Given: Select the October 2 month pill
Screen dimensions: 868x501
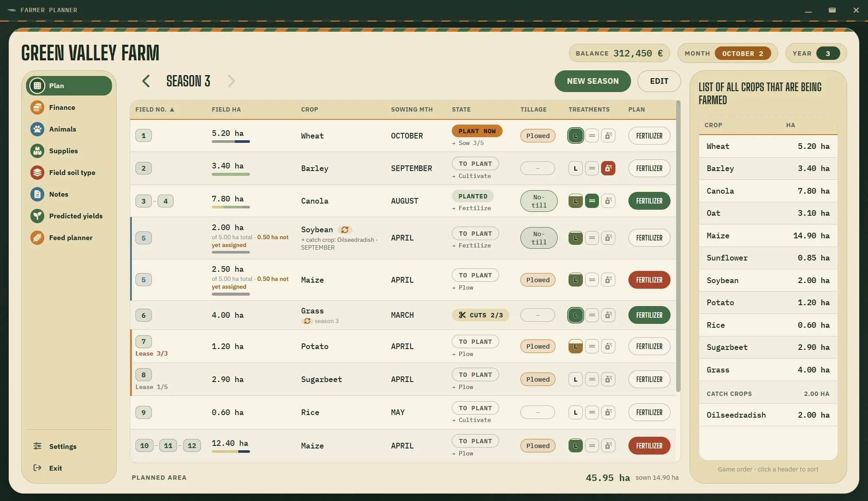Looking at the screenshot, I should click(x=743, y=53).
